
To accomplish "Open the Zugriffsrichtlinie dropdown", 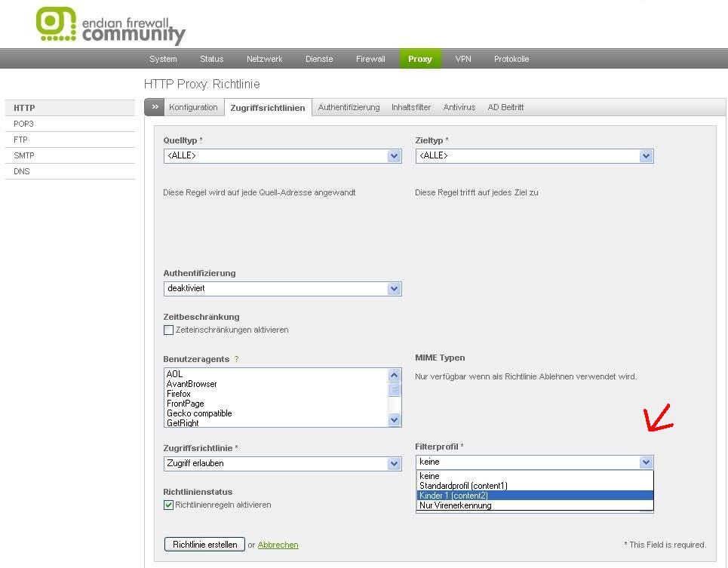I will point(282,464).
